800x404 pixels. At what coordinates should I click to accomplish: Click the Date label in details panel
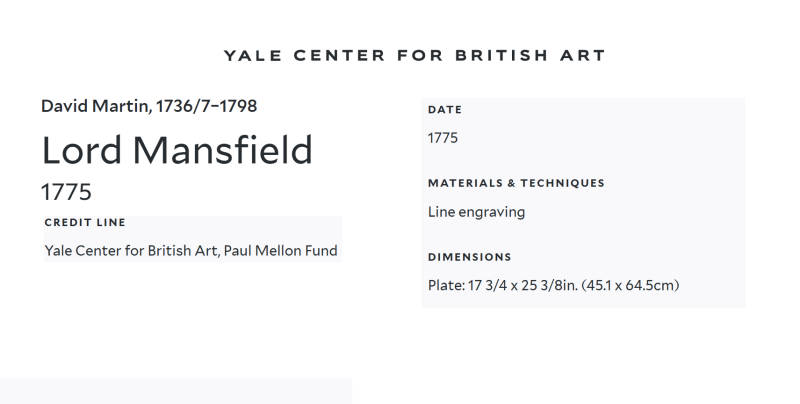[x=445, y=110]
